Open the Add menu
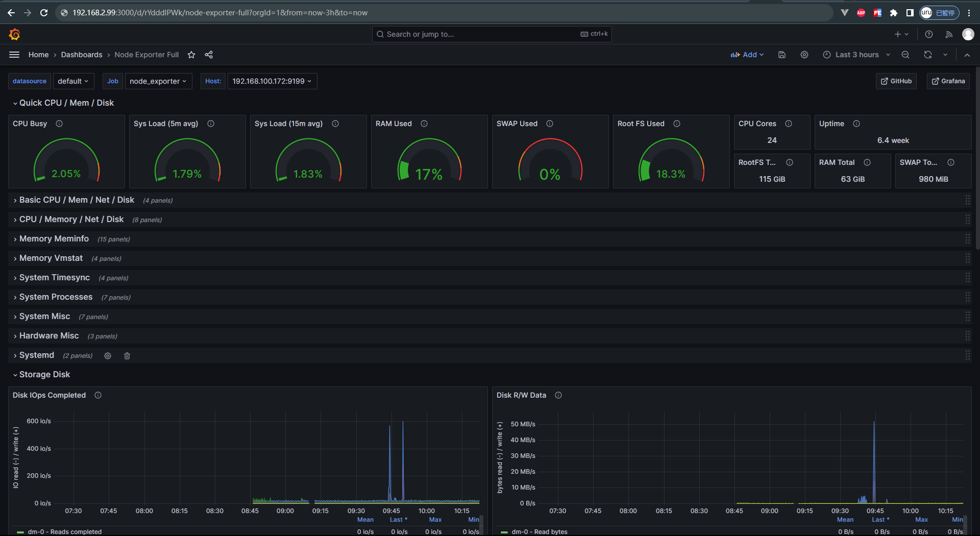This screenshot has height=536, width=980. pos(747,55)
